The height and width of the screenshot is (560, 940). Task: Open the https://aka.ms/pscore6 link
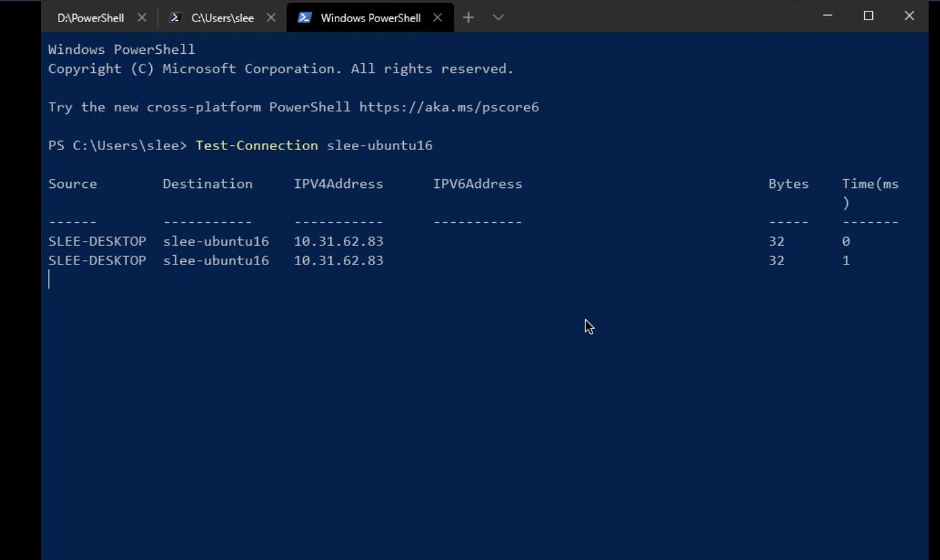449,107
